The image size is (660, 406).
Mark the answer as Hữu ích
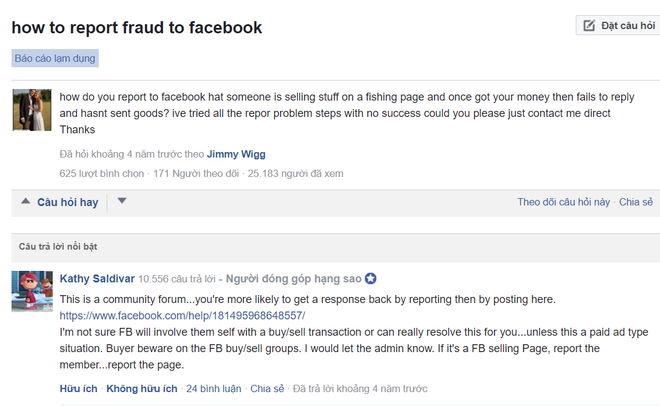pos(78,388)
